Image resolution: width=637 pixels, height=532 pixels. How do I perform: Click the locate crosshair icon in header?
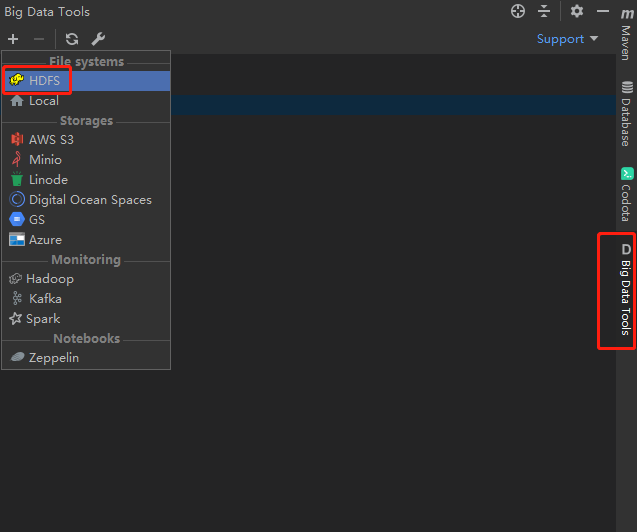[518, 11]
